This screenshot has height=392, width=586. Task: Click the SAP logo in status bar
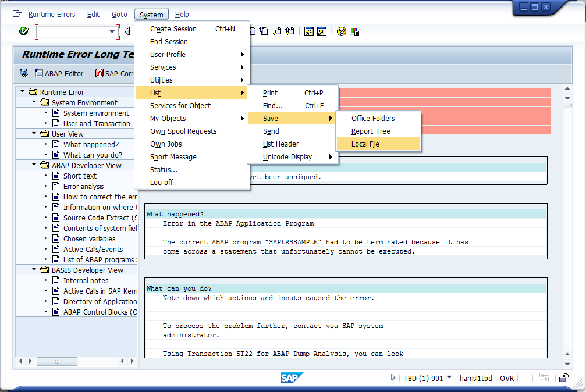pyautogui.click(x=290, y=378)
